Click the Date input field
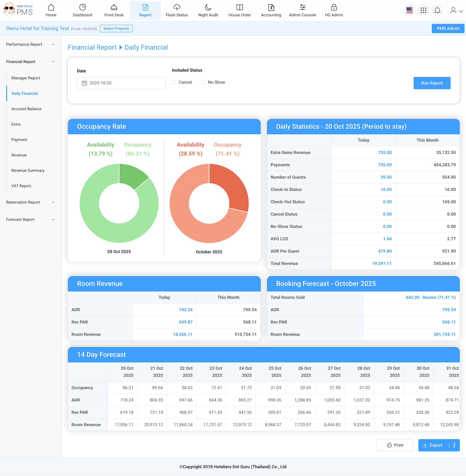The width and height of the screenshot is (466, 476). pos(121,83)
